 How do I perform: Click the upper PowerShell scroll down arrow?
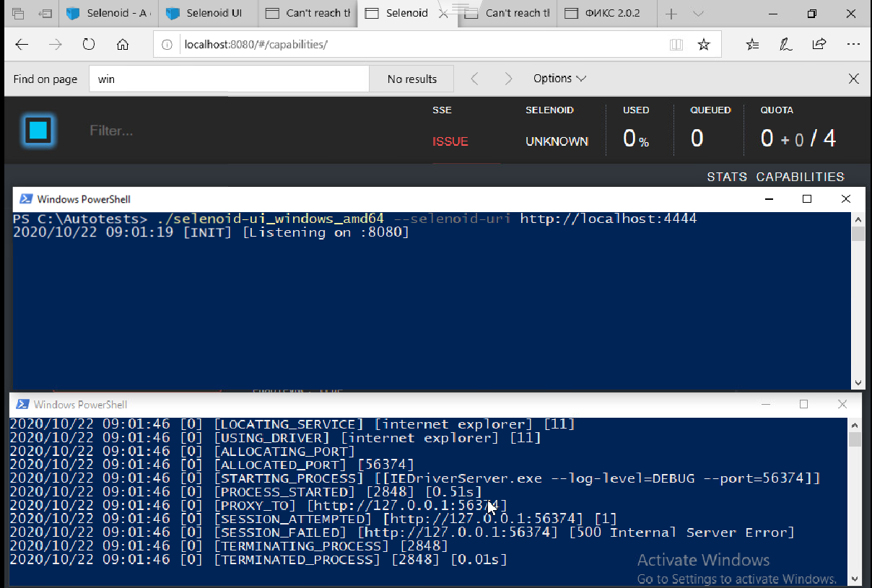(858, 383)
